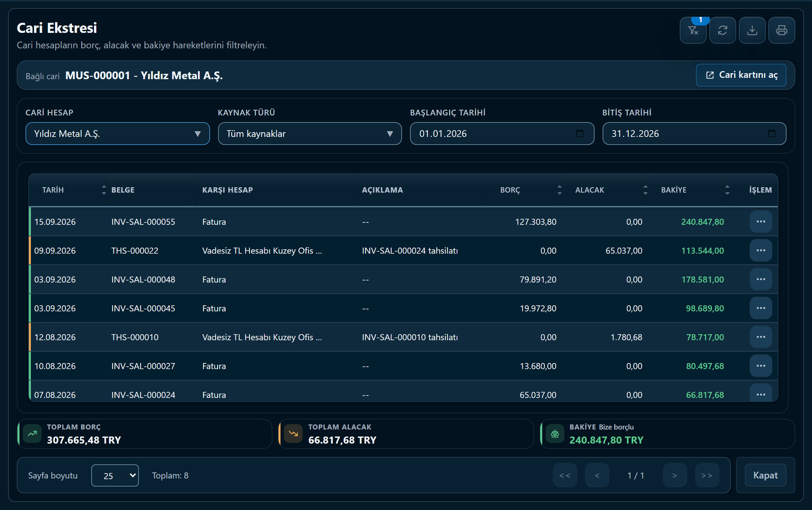The image size is (812, 510).
Task: Close the statement with Kapat button
Action: click(765, 475)
